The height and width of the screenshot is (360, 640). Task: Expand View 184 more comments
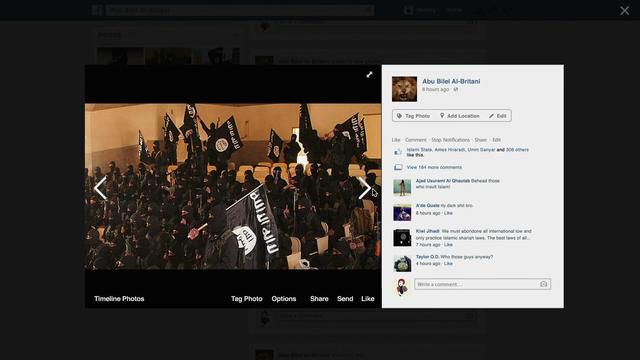tap(434, 167)
